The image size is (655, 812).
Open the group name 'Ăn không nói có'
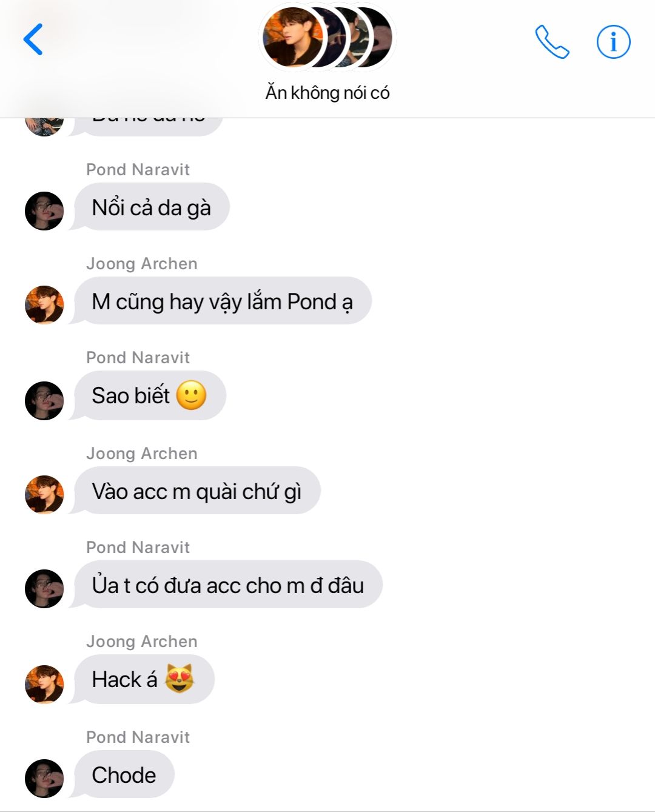pyautogui.click(x=327, y=93)
